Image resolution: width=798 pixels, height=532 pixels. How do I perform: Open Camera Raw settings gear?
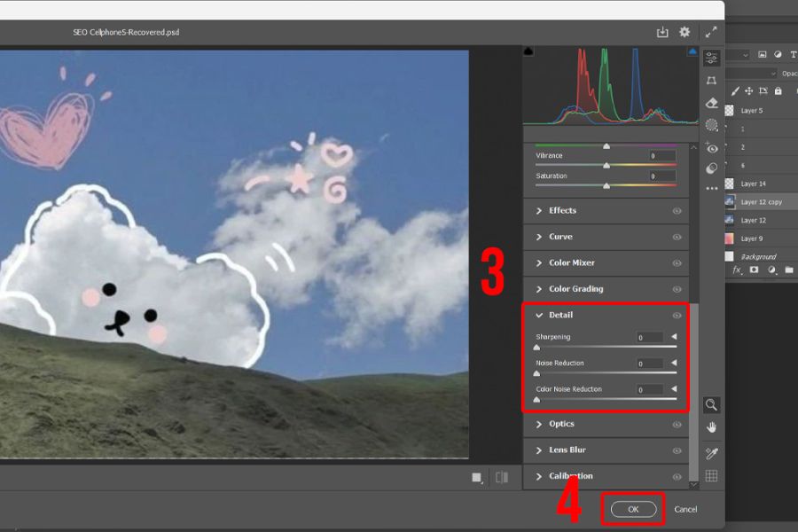685,32
